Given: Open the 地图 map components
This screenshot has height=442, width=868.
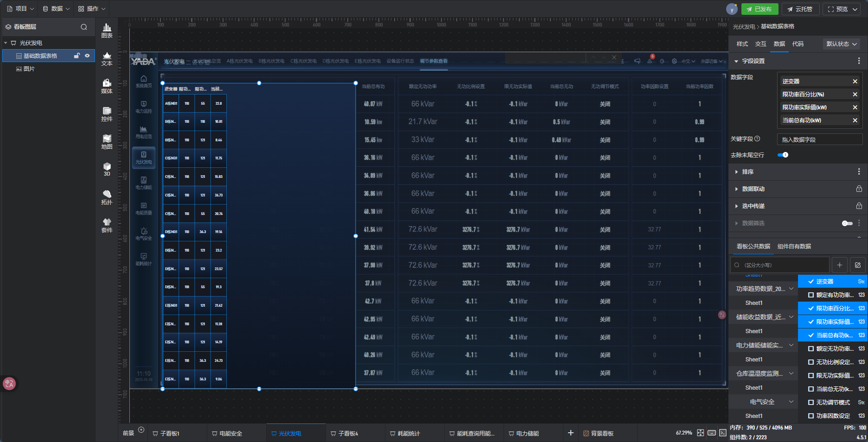Looking at the screenshot, I should [x=107, y=142].
